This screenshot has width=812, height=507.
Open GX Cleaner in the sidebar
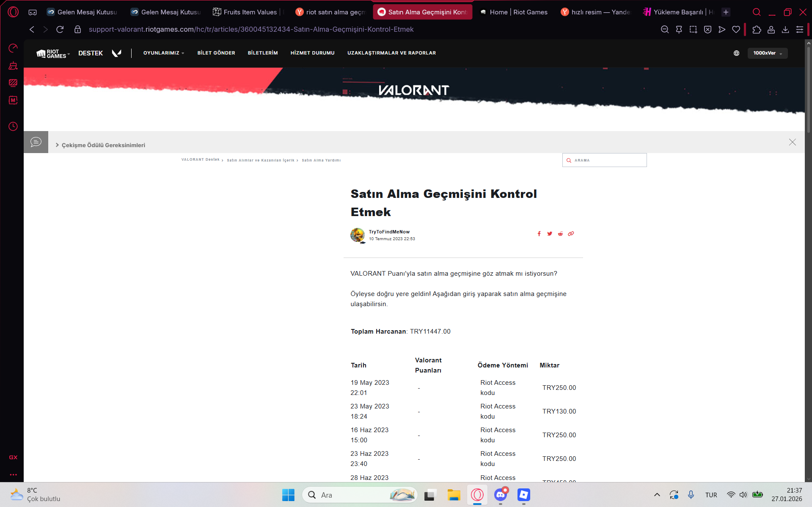(13, 66)
